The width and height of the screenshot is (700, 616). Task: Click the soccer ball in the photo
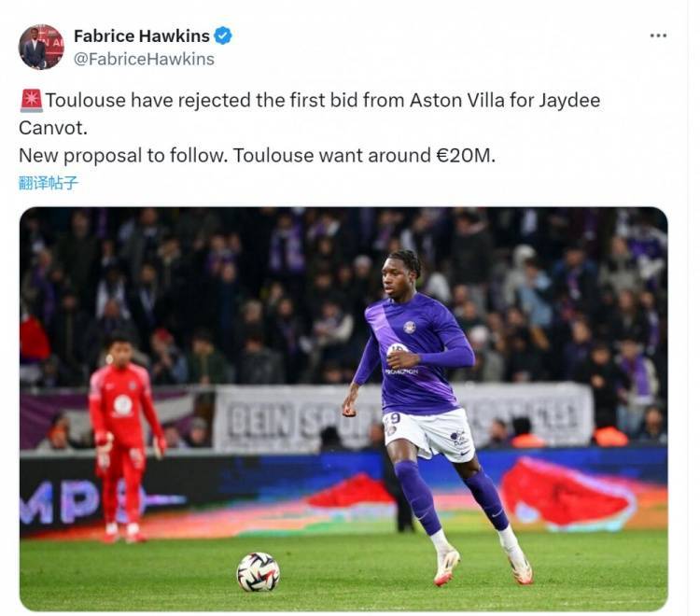[258, 572]
